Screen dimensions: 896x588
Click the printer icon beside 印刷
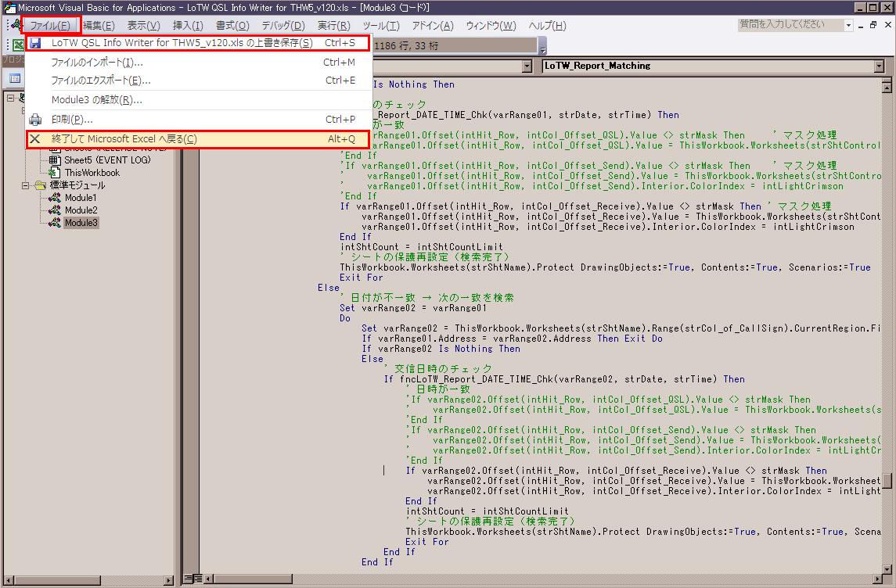(x=35, y=120)
